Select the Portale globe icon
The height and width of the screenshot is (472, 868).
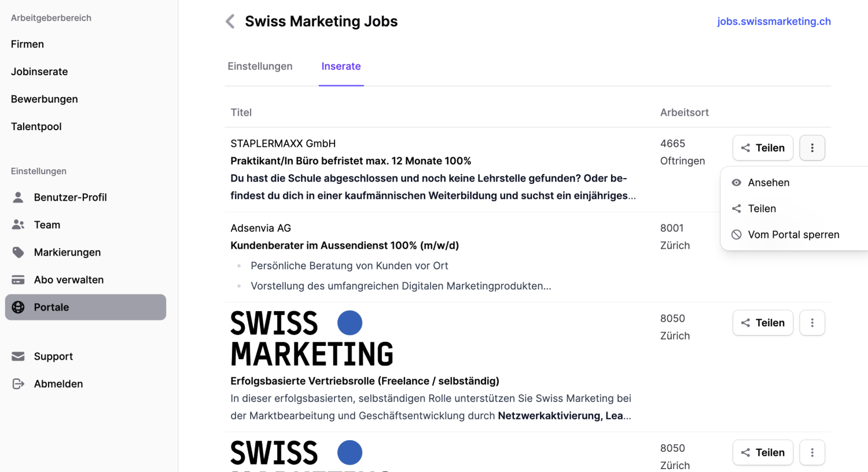click(x=18, y=307)
